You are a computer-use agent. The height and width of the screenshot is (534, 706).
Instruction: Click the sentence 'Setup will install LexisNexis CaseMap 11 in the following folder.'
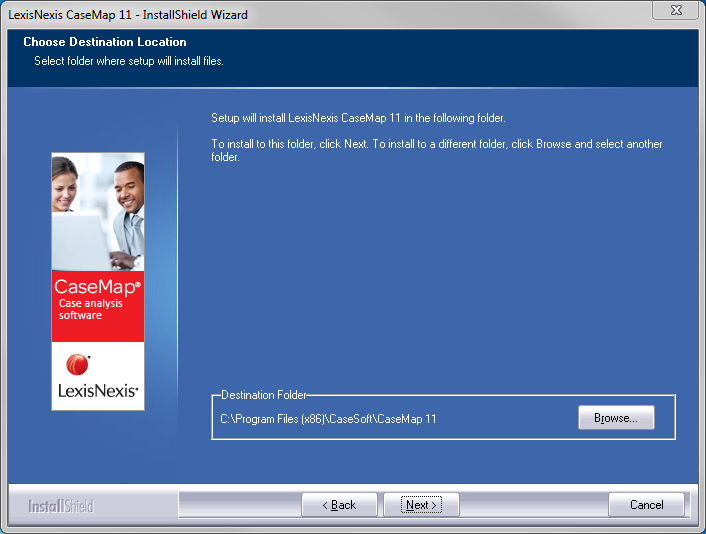[358, 118]
